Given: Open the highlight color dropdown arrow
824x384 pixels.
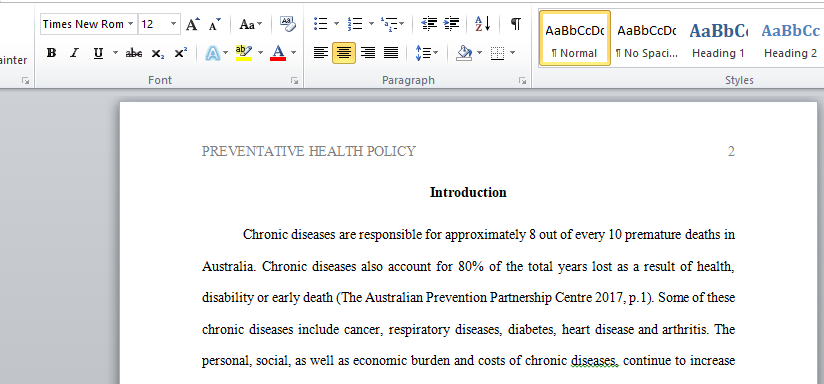Looking at the screenshot, I should [x=260, y=53].
